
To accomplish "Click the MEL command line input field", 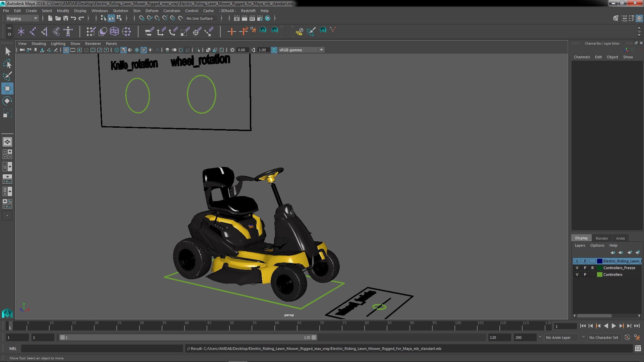I will (x=102, y=349).
